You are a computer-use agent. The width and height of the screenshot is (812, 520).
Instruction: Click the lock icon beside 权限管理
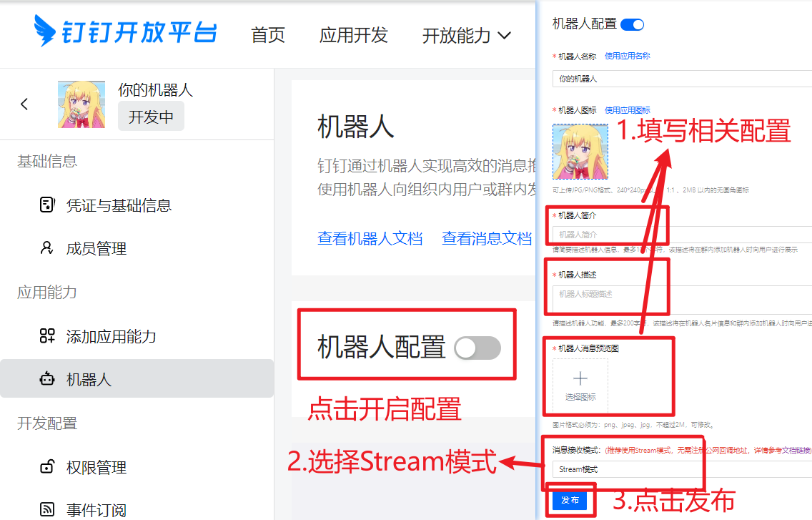[x=47, y=466]
